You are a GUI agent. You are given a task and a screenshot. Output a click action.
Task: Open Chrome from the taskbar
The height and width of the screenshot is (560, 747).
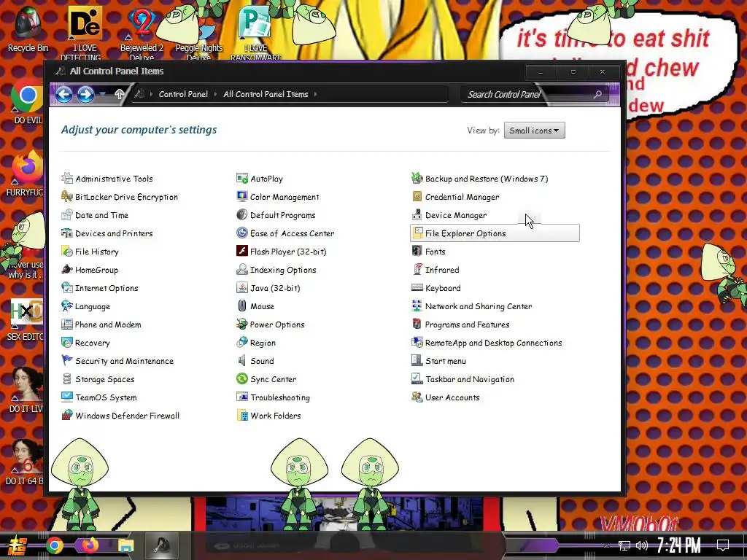(x=55, y=545)
